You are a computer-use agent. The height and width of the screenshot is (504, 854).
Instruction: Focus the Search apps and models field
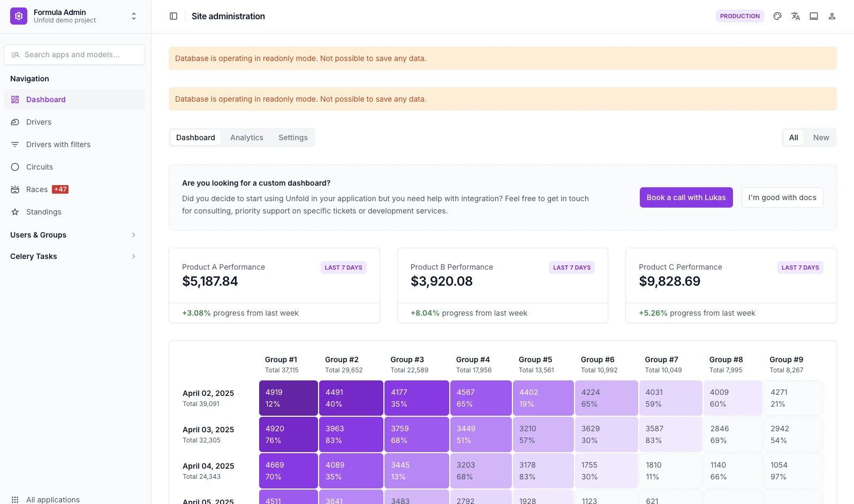click(x=74, y=55)
